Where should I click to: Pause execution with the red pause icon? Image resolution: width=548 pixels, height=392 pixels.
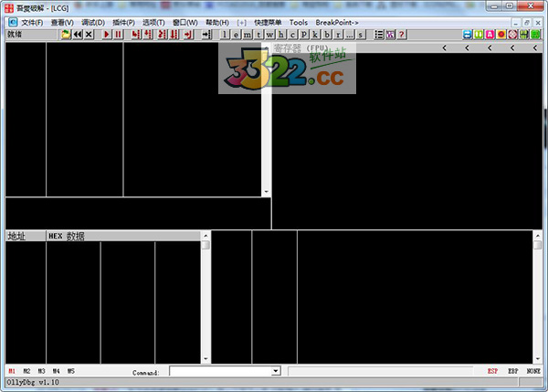click(x=118, y=35)
